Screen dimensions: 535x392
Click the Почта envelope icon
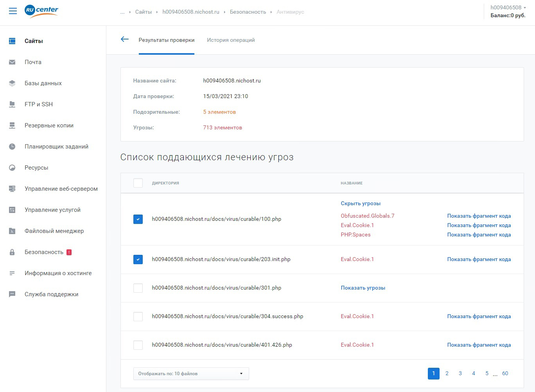(x=12, y=62)
